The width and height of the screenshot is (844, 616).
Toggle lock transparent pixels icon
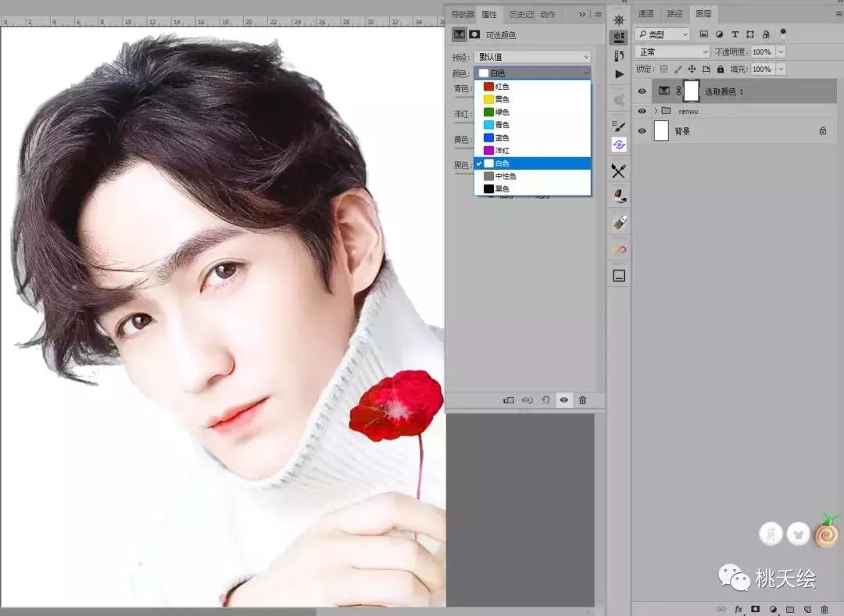click(x=663, y=69)
